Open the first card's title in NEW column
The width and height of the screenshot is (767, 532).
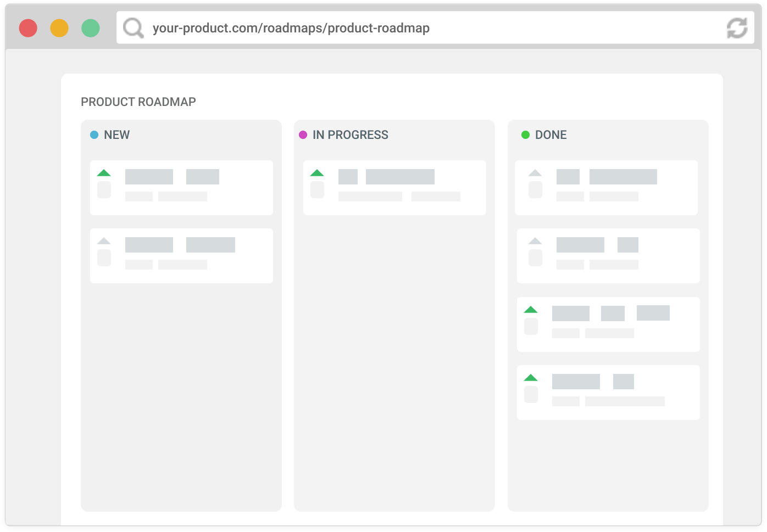click(x=172, y=177)
